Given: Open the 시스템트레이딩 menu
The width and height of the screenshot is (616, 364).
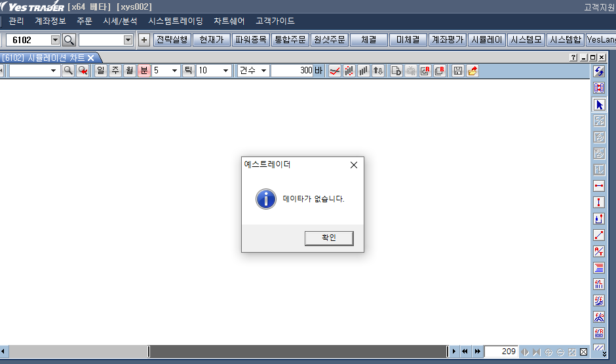Looking at the screenshot, I should (176, 21).
